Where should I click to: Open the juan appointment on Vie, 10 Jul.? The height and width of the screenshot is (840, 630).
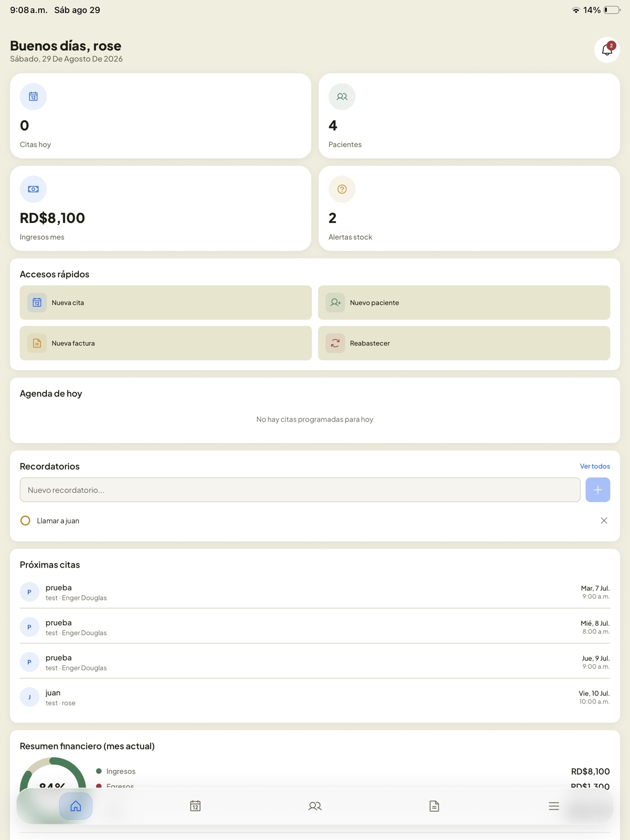[315, 697]
